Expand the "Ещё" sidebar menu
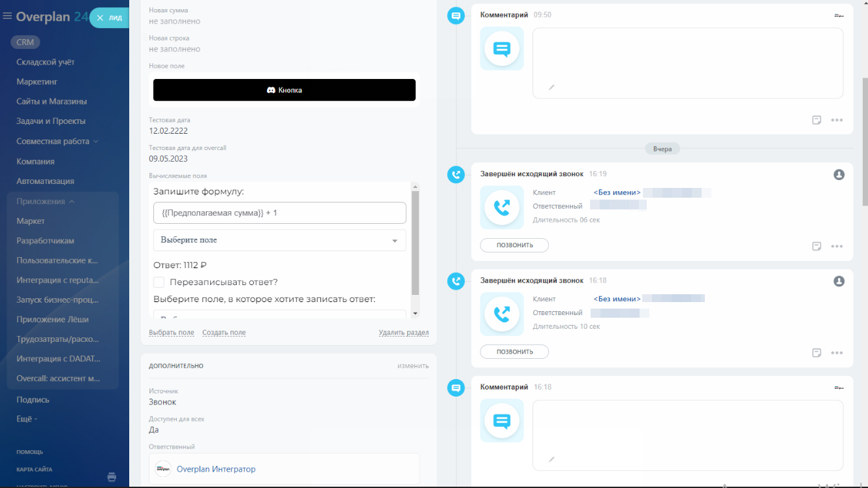 [x=27, y=419]
